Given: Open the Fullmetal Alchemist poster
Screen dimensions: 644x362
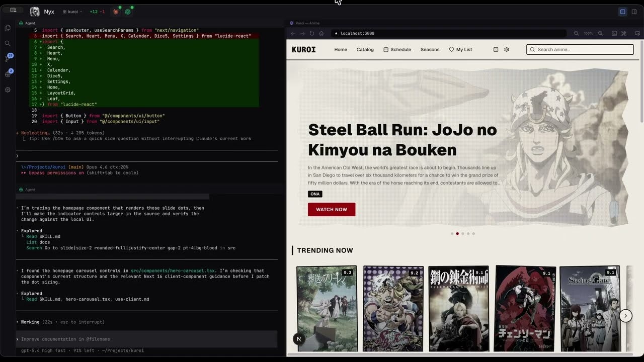Looking at the screenshot, I should [x=459, y=309].
